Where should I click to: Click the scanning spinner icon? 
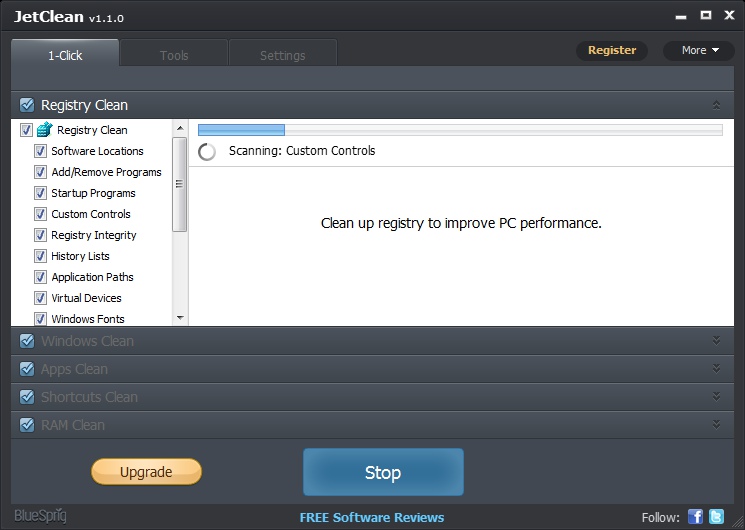207,152
